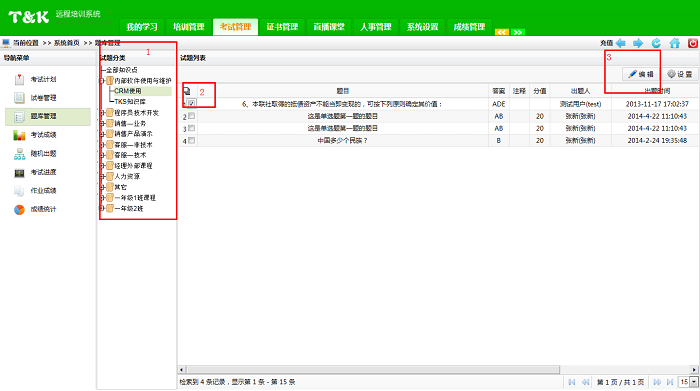Viewport: 700px width, 391px height.
Task: Click the T&K logo
Action: pos(29,17)
